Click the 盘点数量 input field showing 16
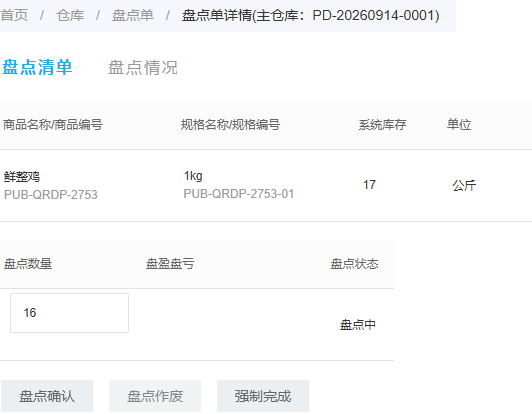This screenshot has height=414, width=532. [69, 313]
